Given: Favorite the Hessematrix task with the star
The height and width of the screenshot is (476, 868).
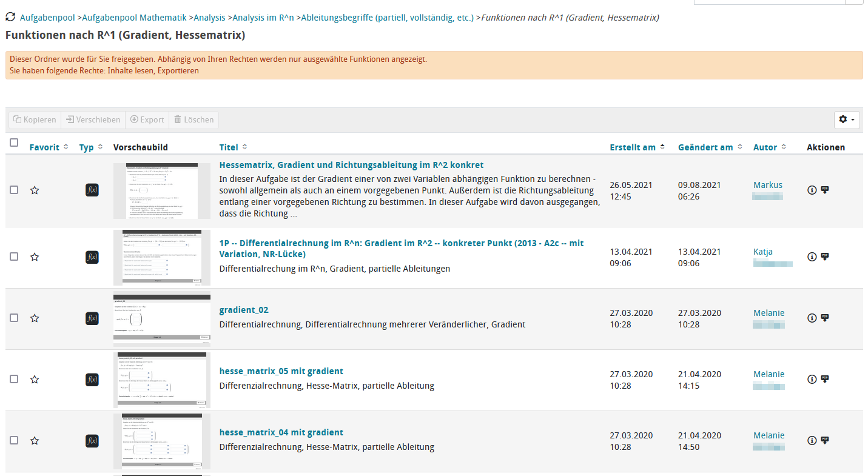Looking at the screenshot, I should click(x=35, y=190).
